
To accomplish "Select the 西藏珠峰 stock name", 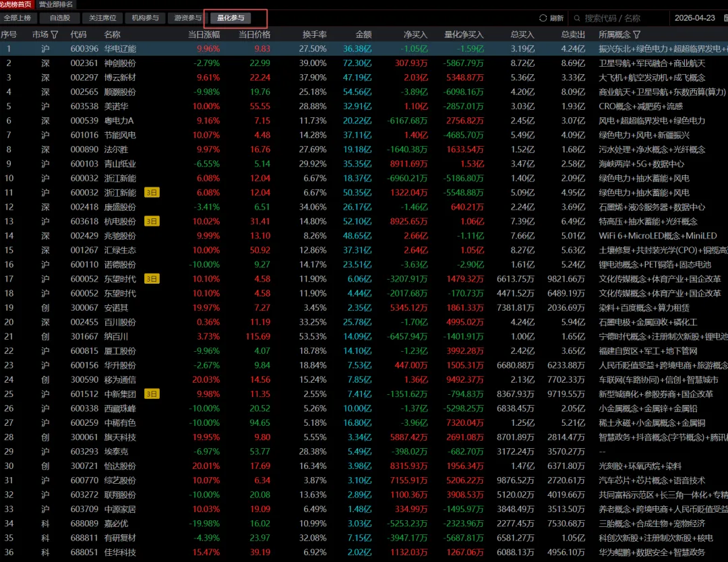I will point(120,408).
